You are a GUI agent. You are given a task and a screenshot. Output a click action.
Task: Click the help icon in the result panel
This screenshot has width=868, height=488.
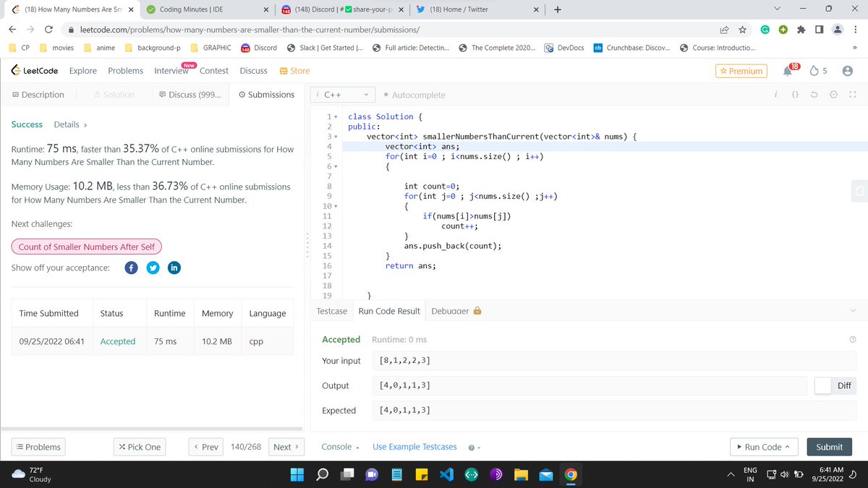[852, 340]
